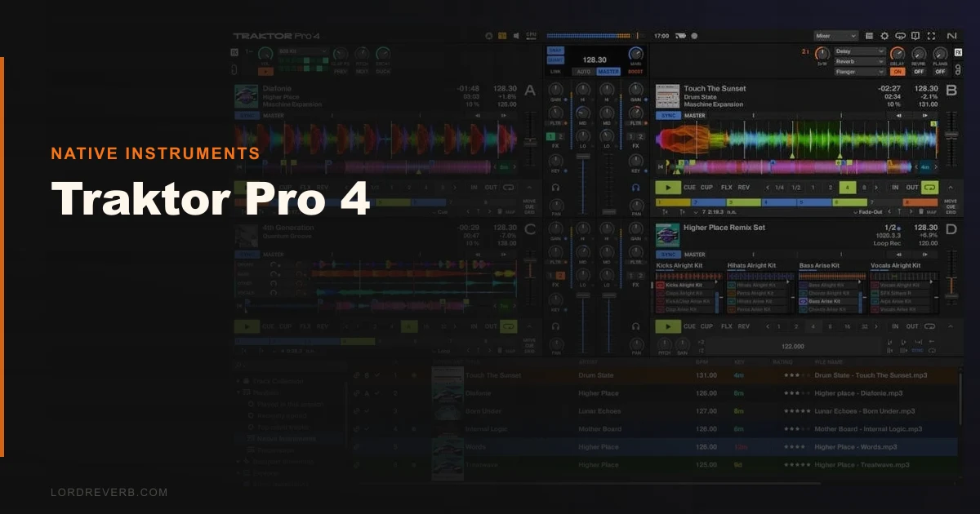Tempo bend down arrow on Deck B
The image size is (980, 514).
[x=899, y=116]
